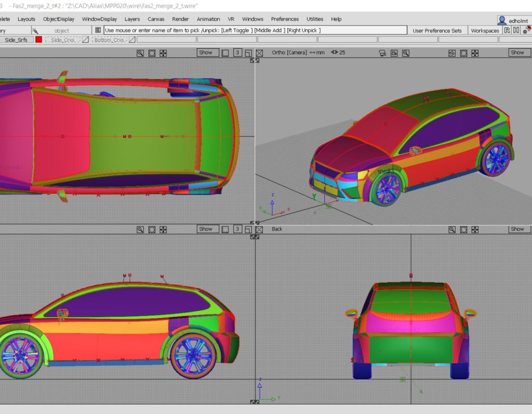This screenshot has height=414, width=532.
Task: Click pan arrows icon in Ortho [Camera] header
Action: 475,53
